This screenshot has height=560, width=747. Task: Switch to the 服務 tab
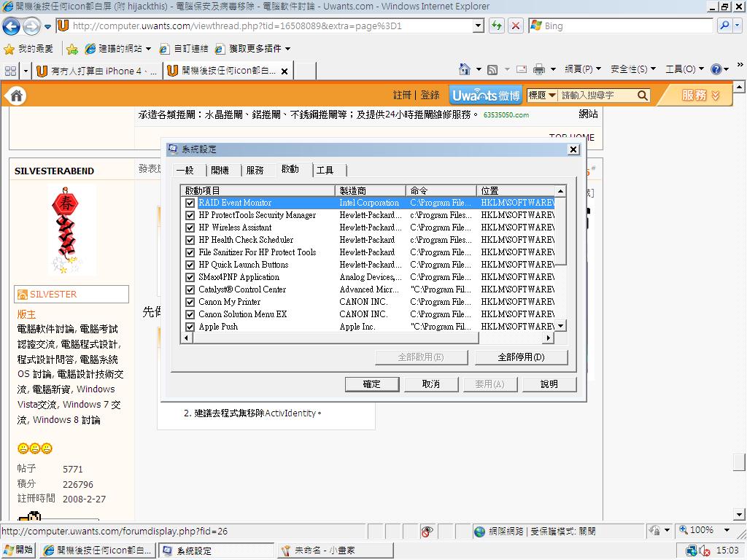[255, 171]
